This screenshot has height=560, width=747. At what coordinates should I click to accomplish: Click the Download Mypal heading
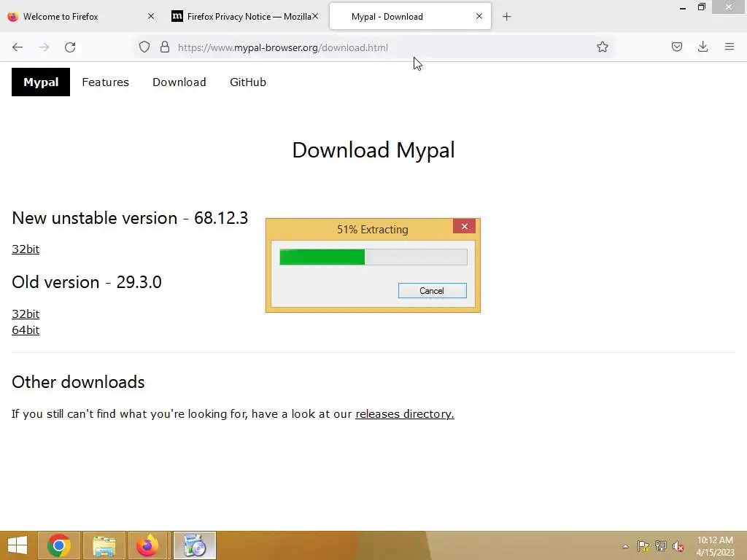click(373, 150)
